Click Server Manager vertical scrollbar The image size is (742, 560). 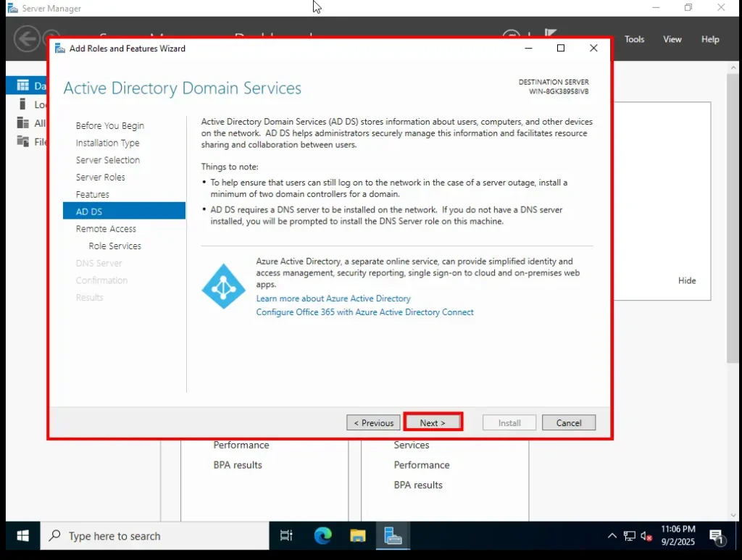(x=733, y=217)
